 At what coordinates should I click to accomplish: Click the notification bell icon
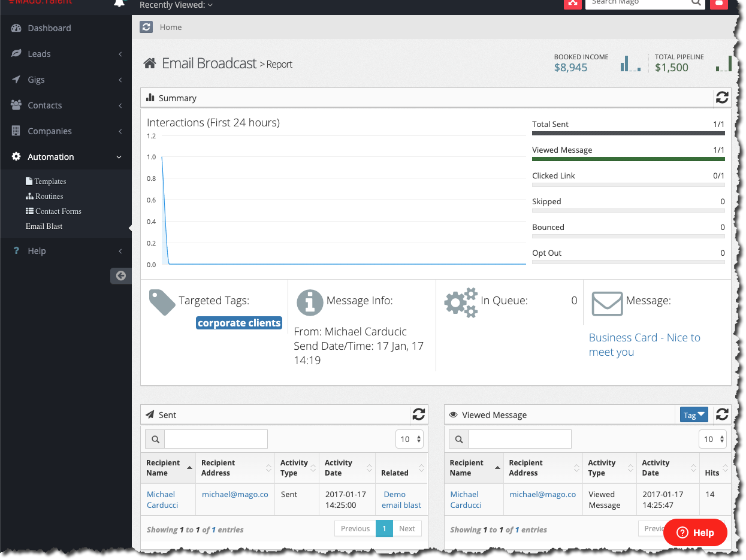[x=119, y=4]
